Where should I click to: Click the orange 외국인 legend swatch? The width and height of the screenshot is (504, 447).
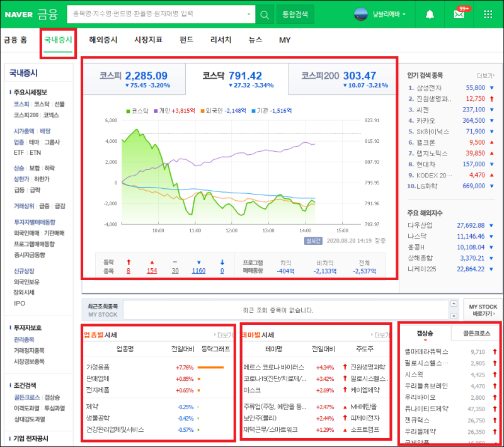(x=202, y=111)
